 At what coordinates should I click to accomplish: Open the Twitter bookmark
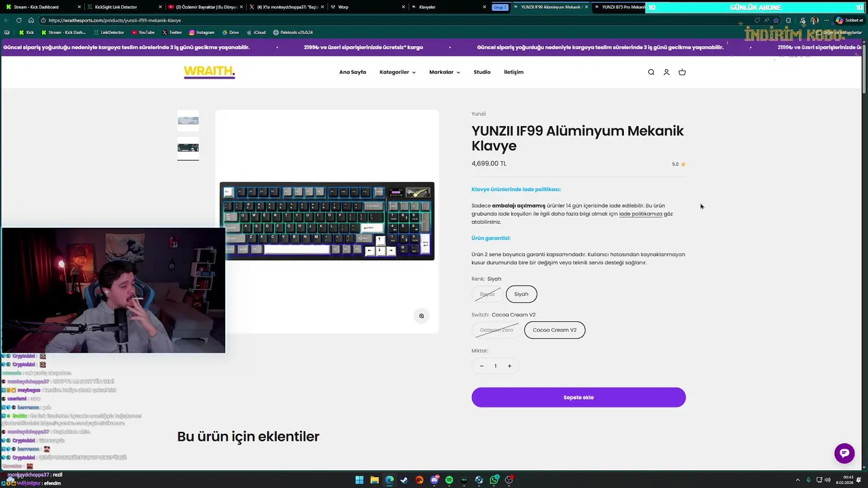click(x=172, y=33)
